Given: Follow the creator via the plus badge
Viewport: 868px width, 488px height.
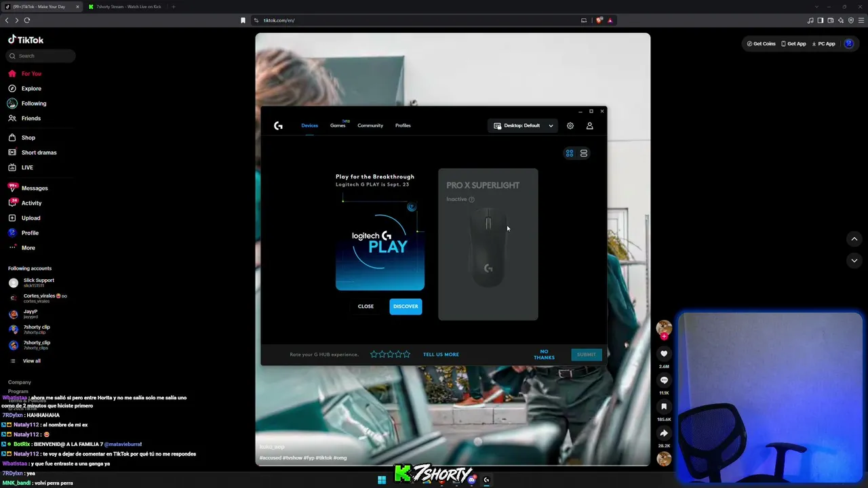Looking at the screenshot, I should point(664,336).
